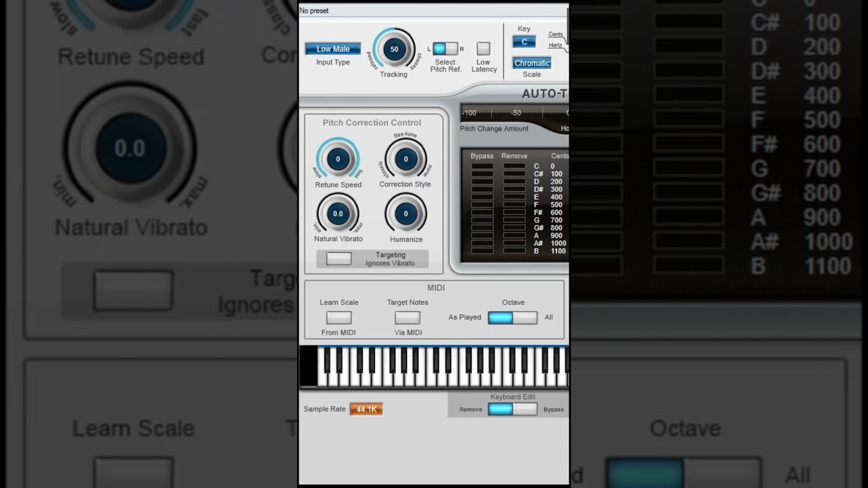This screenshot has width=868, height=488.
Task: Toggle Remove for note E
Action: click(x=514, y=197)
